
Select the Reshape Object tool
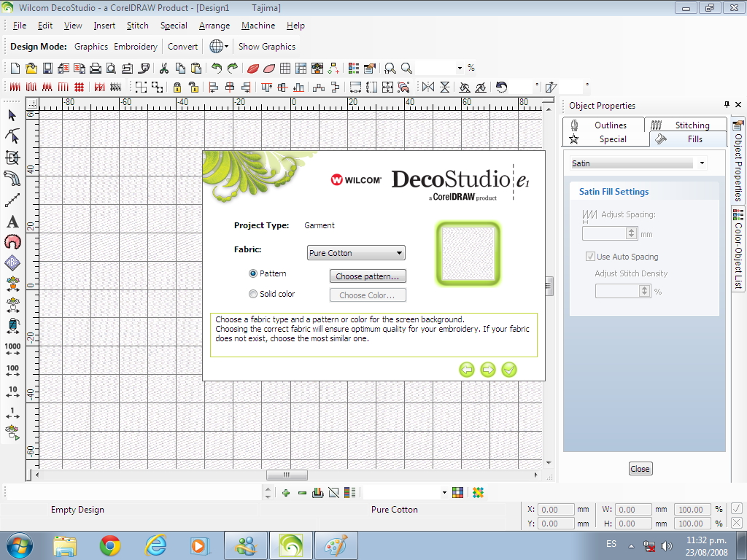tap(12, 136)
